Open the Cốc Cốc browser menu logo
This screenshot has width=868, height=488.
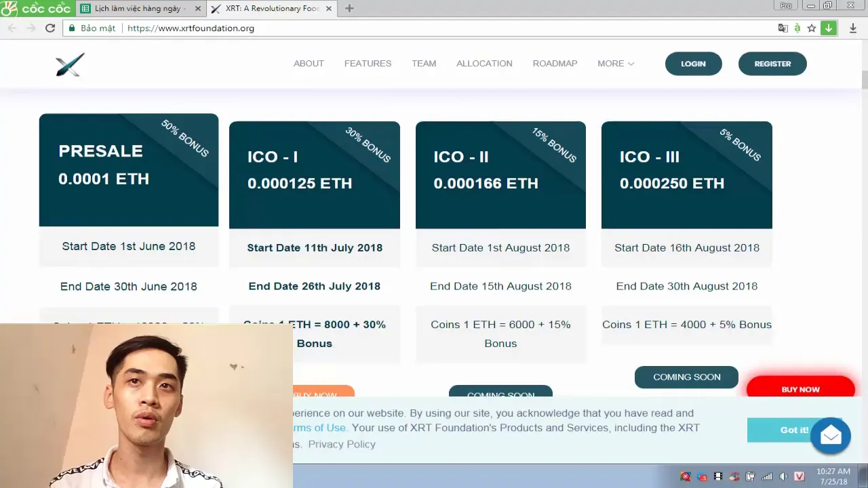click(x=37, y=8)
